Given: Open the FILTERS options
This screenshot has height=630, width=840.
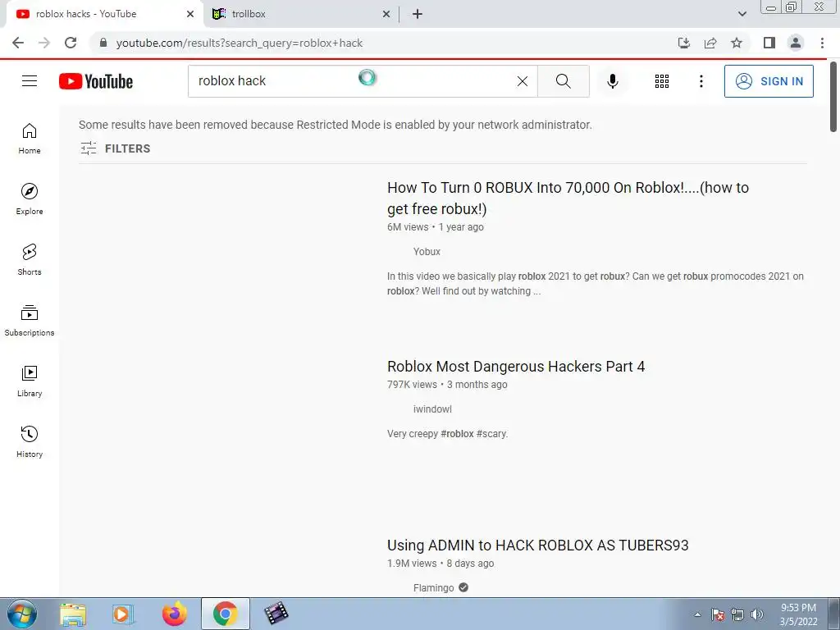Looking at the screenshot, I should click(x=116, y=148).
